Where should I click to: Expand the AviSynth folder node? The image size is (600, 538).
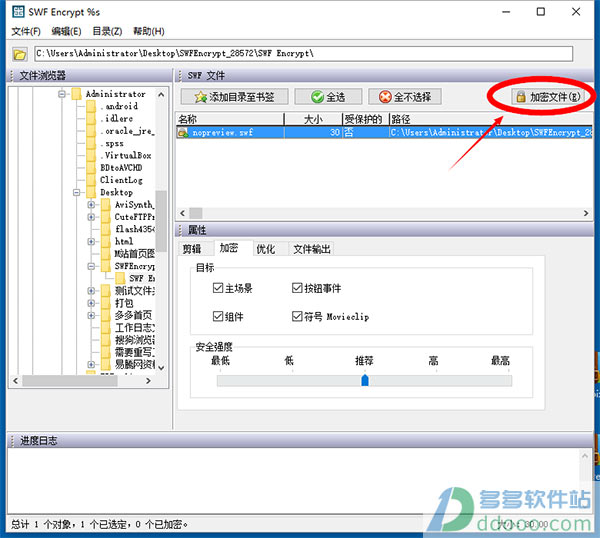(x=91, y=205)
